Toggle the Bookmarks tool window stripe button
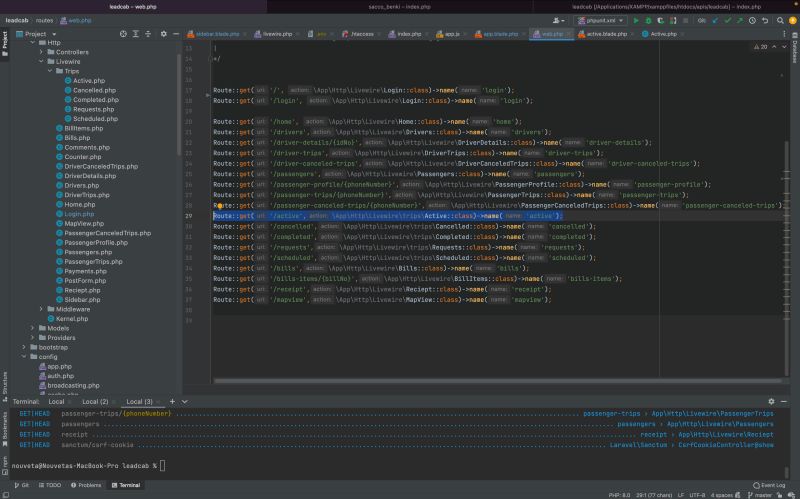The width and height of the screenshot is (800, 499). [5, 429]
